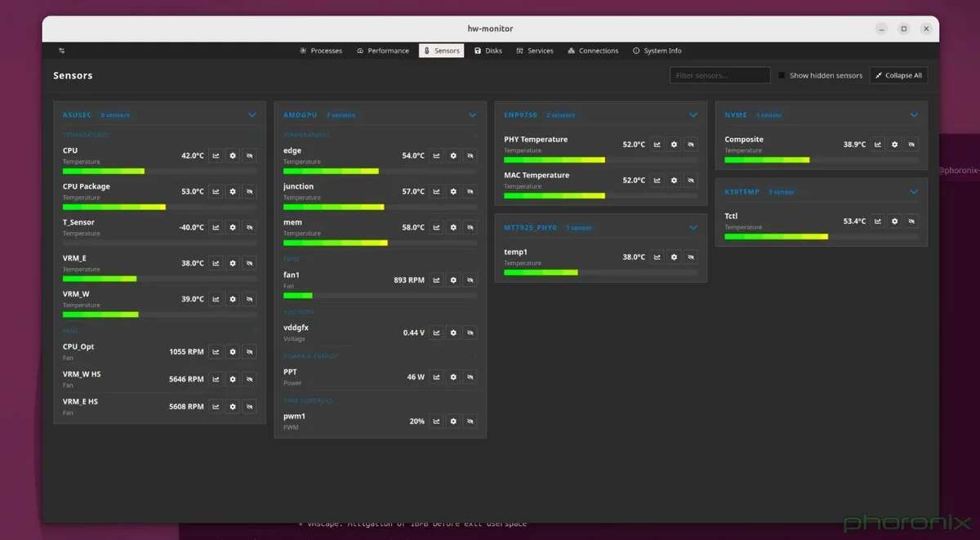Open graph for VRM_W temperature
980x540 pixels.
point(216,299)
